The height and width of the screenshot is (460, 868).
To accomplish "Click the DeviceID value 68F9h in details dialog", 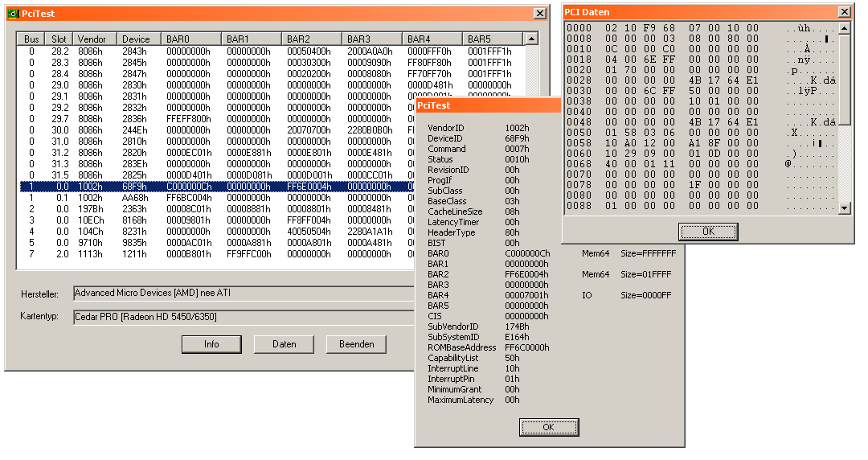I will [x=517, y=138].
